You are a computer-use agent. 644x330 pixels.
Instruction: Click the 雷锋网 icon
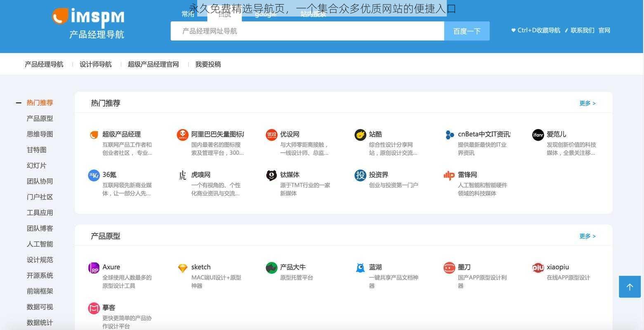coord(449,175)
